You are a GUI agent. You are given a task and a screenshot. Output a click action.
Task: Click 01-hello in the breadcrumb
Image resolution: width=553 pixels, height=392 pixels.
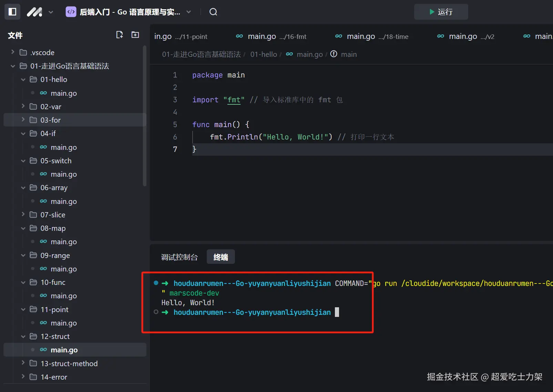[264, 54]
